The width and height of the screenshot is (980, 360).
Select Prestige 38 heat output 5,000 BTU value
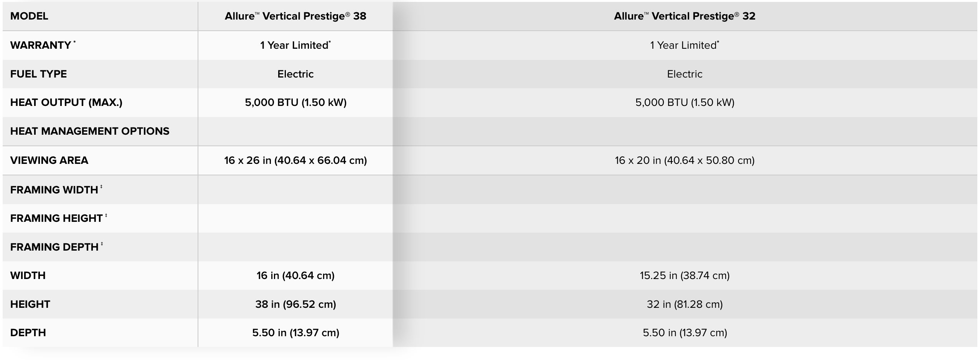point(295,102)
